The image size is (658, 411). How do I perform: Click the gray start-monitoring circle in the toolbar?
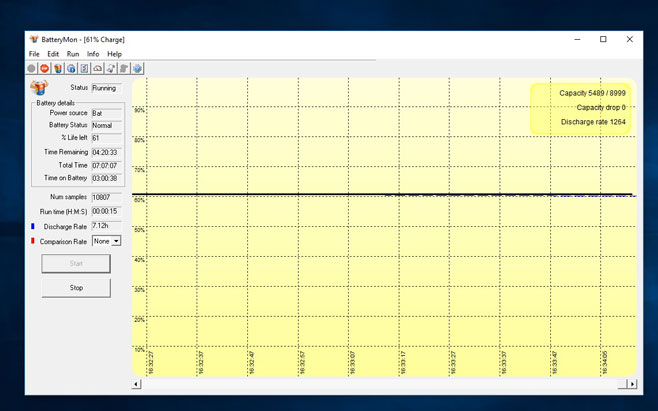[x=31, y=69]
